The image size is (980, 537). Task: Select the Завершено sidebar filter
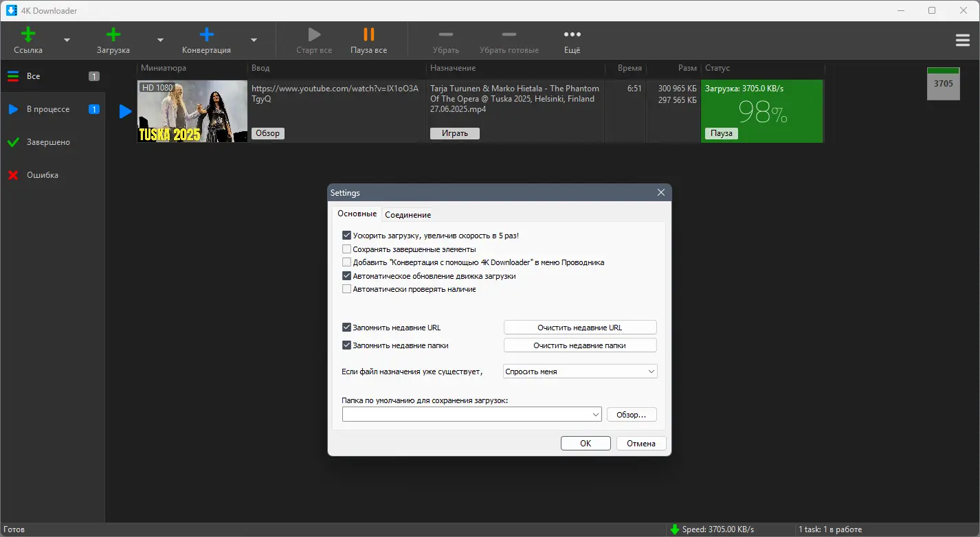click(x=52, y=142)
